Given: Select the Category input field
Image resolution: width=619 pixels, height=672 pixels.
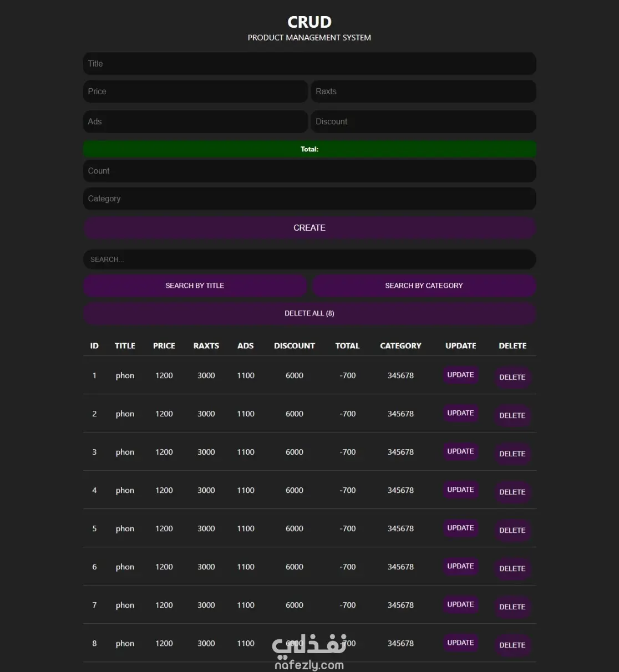Looking at the screenshot, I should pyautogui.click(x=309, y=198).
